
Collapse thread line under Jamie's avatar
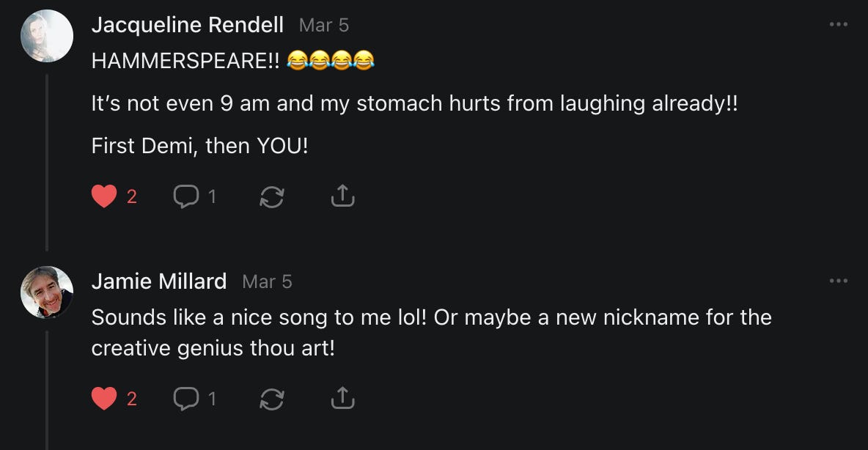pos(47,388)
